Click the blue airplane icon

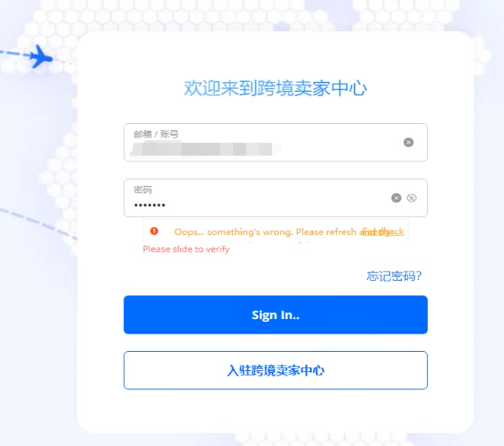coord(41,56)
